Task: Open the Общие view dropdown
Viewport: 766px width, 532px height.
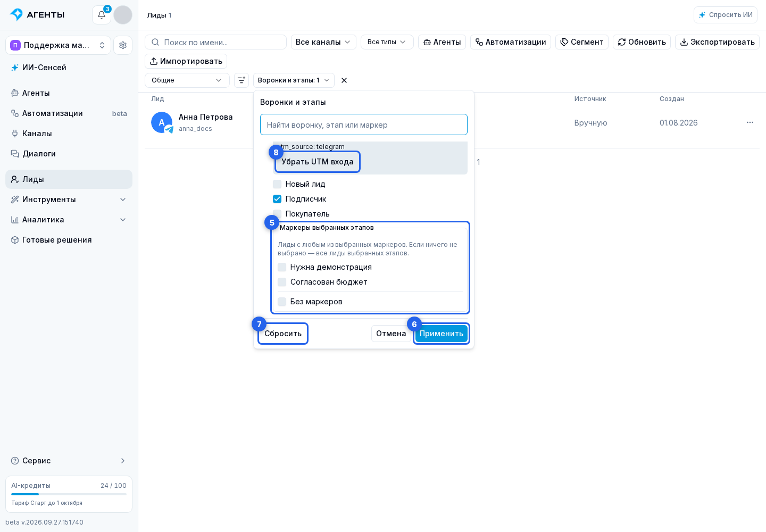Action: coord(187,80)
